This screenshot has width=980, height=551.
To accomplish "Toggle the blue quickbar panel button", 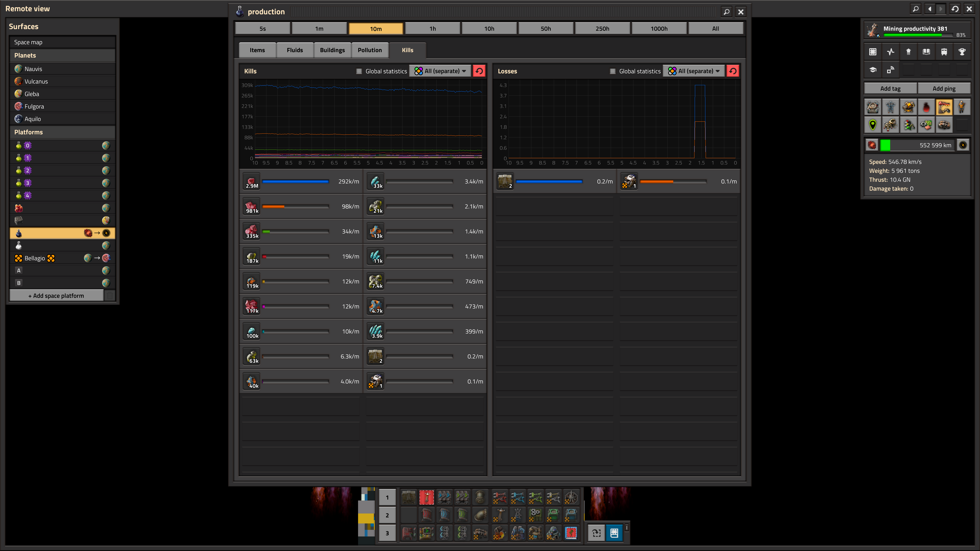I will pos(614,533).
